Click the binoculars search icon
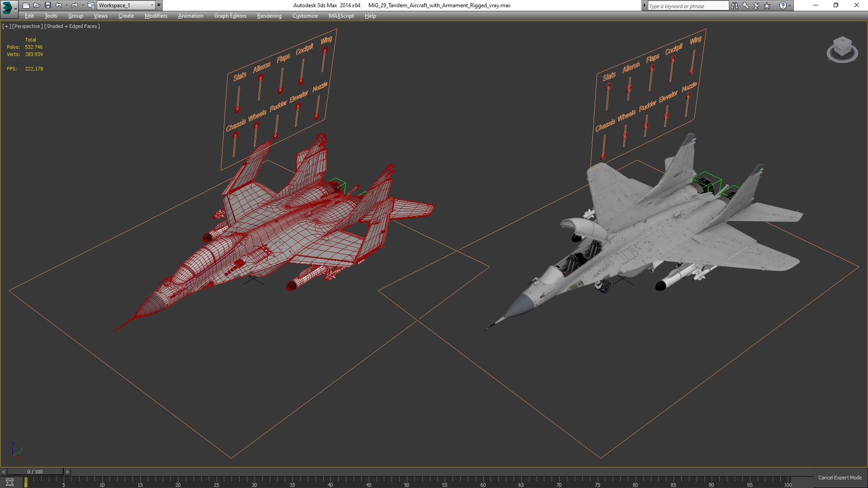868x488 pixels. point(734,5)
